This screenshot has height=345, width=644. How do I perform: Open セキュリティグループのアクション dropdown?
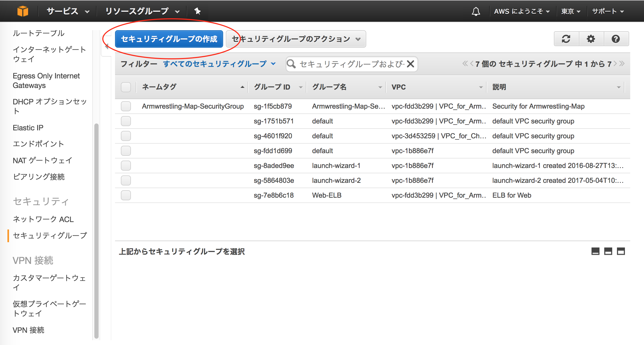[296, 39]
